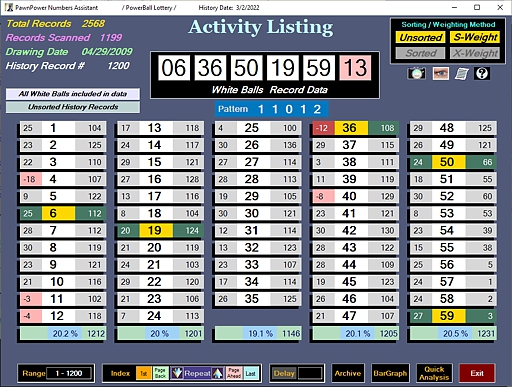512x387 pixels.
Task: Click the Delay value input box
Action: [310, 373]
